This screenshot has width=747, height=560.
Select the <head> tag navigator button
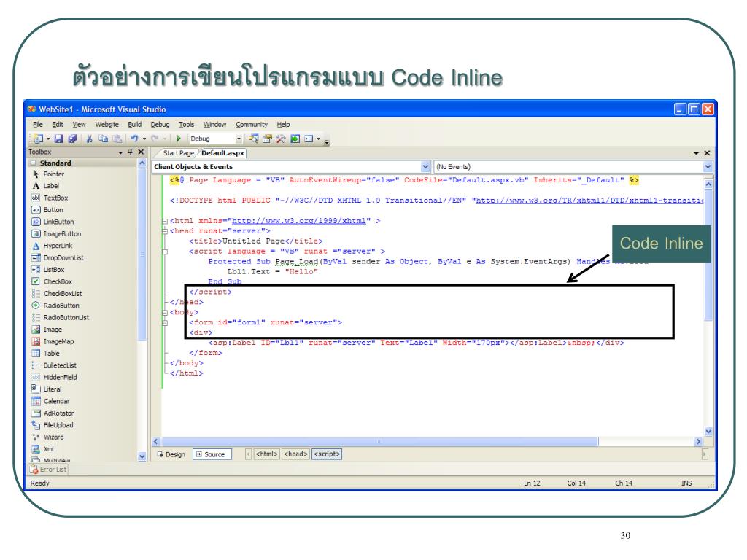click(x=296, y=454)
